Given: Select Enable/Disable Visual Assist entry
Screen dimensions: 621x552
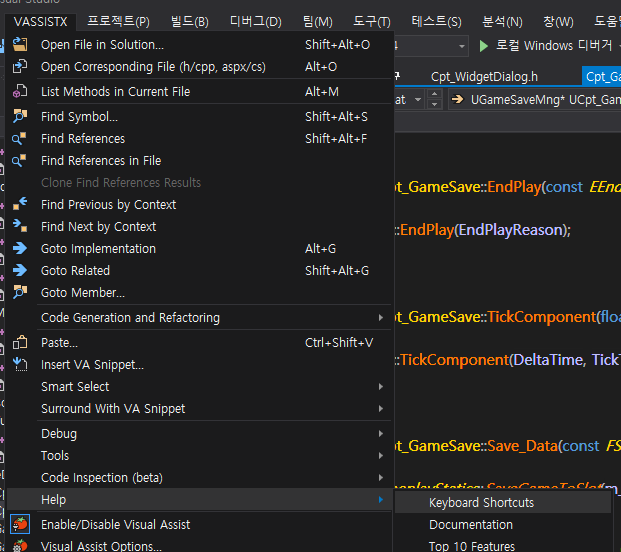Looking at the screenshot, I should (x=200, y=524).
